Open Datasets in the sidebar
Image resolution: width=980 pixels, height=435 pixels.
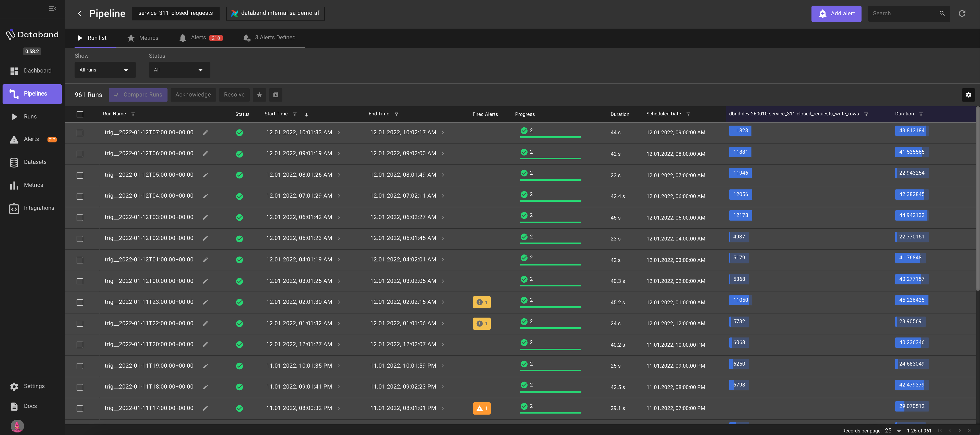point(35,162)
